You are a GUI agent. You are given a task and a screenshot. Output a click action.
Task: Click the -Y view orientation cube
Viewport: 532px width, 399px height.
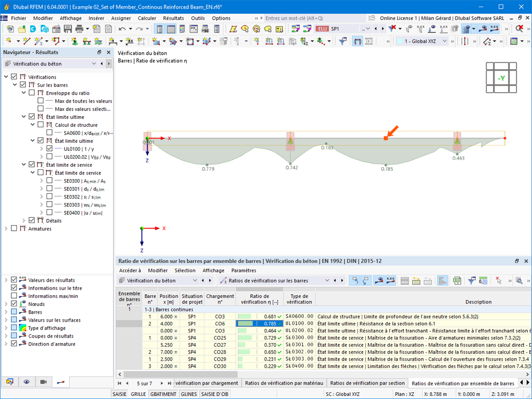pos(501,78)
